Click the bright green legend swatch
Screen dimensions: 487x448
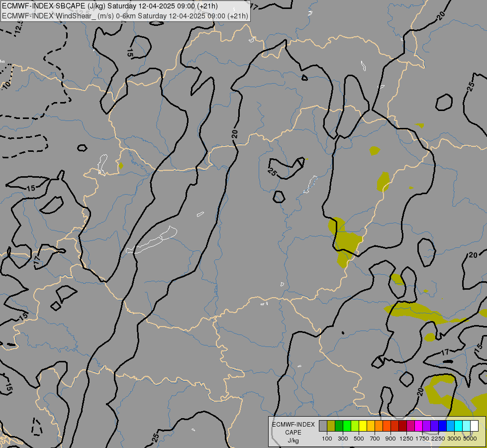point(347,426)
